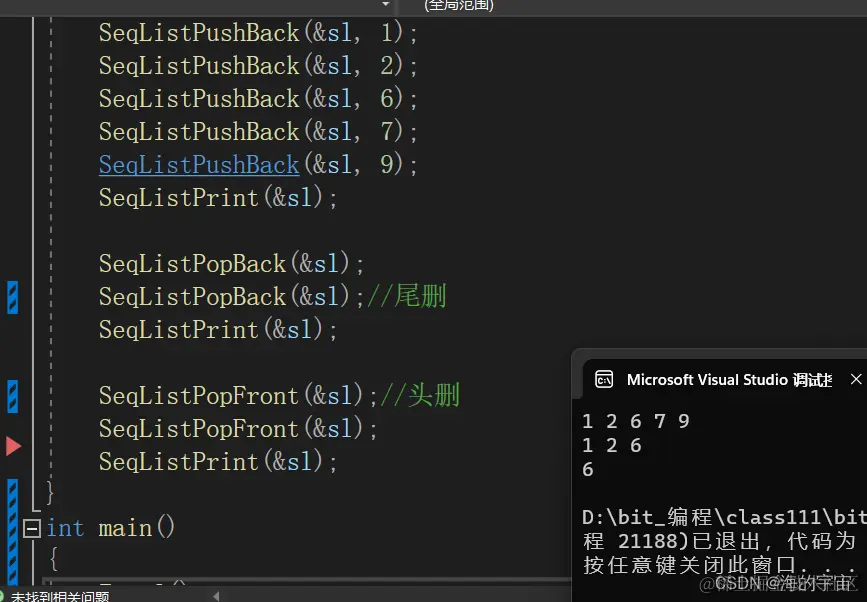Click the 未找到相关问题 status text
This screenshot has width=867, height=602.
pyautogui.click(x=60, y=596)
